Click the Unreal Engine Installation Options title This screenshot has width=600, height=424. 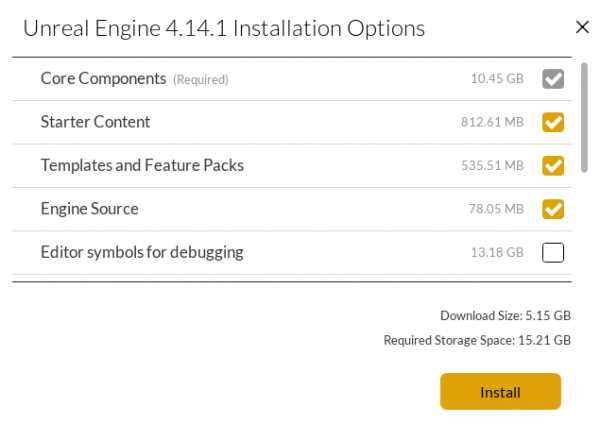pyautogui.click(x=223, y=28)
